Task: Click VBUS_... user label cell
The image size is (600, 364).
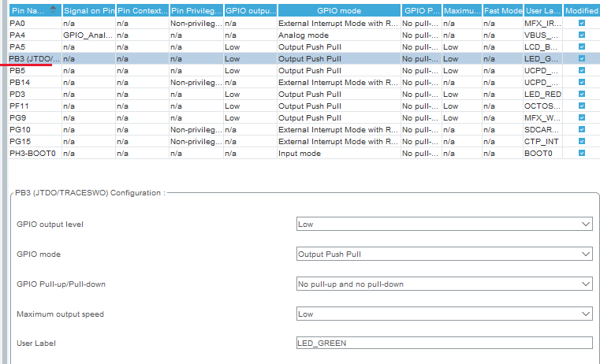Action: (543, 35)
